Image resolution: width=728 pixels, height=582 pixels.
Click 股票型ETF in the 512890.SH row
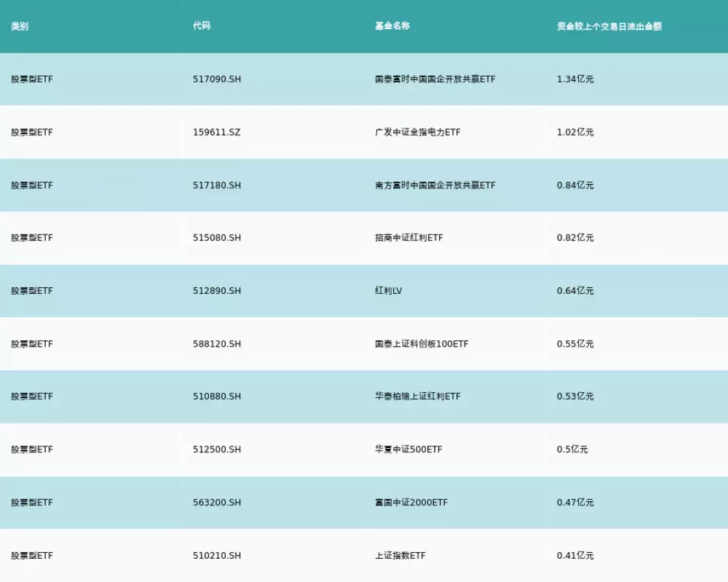coord(32,291)
